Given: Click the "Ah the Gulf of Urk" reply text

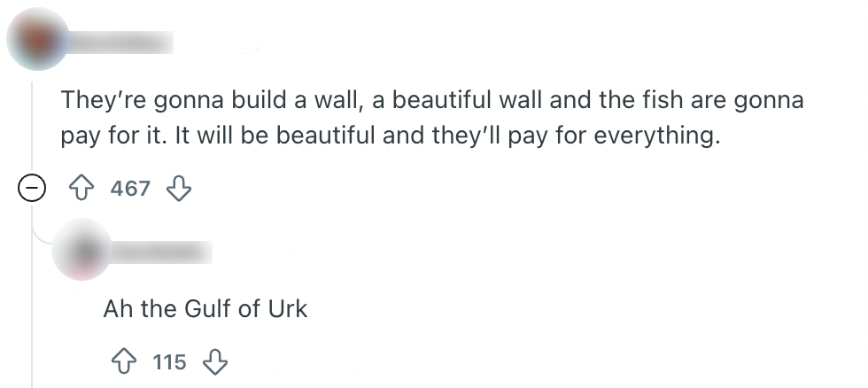Looking at the screenshot, I should tap(205, 309).
